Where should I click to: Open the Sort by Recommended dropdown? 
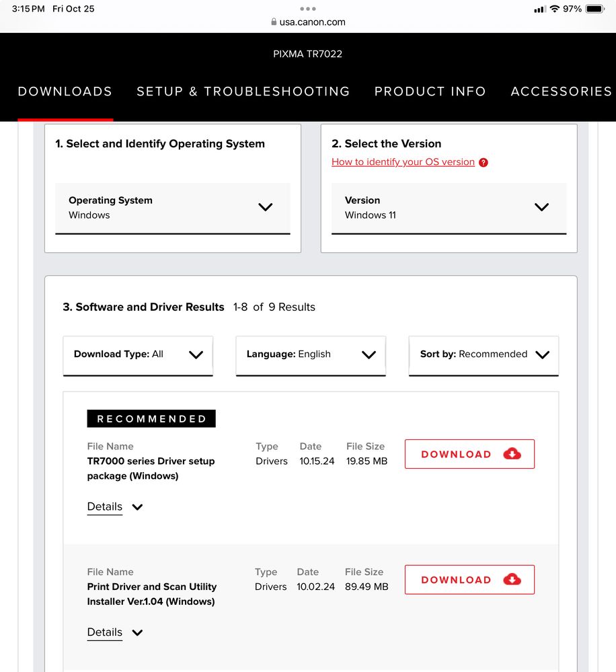(x=484, y=354)
